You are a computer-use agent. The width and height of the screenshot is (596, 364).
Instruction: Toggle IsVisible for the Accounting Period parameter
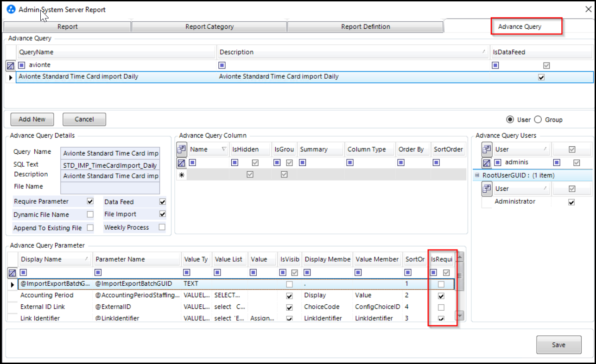pos(290,296)
